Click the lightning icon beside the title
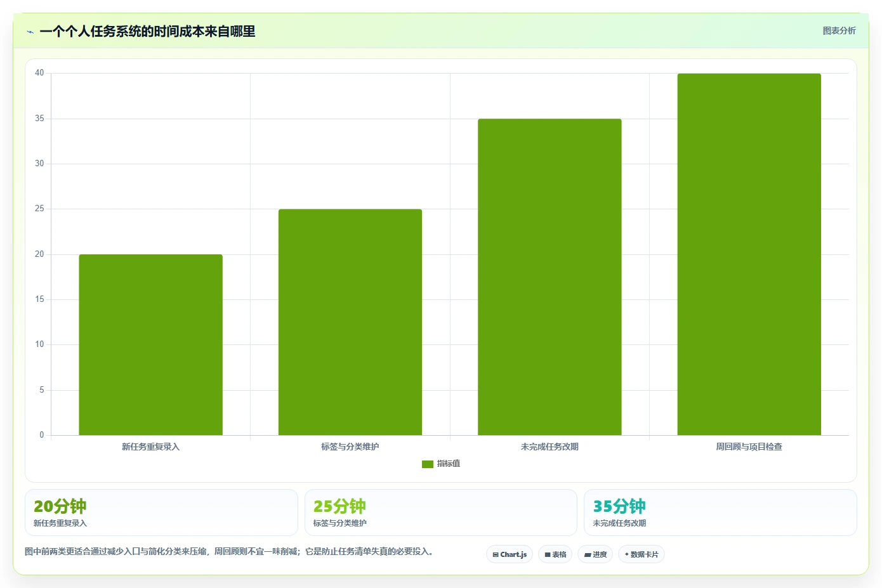The image size is (882, 588). pos(30,32)
